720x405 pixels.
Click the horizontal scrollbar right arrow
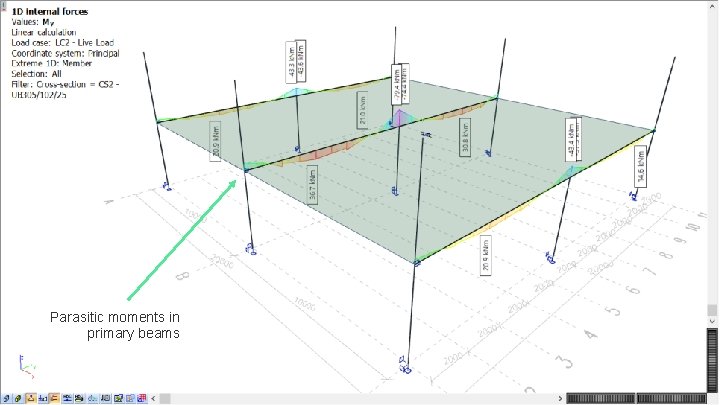click(x=560, y=398)
